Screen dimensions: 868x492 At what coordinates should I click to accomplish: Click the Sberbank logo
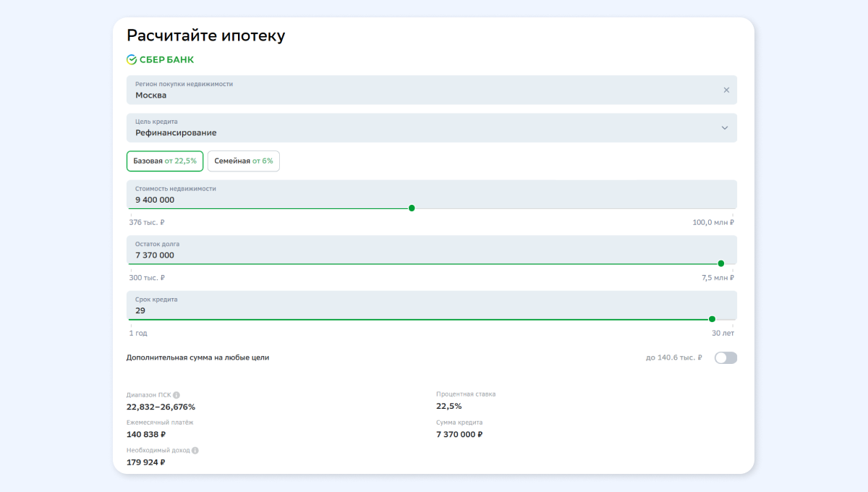click(x=160, y=60)
